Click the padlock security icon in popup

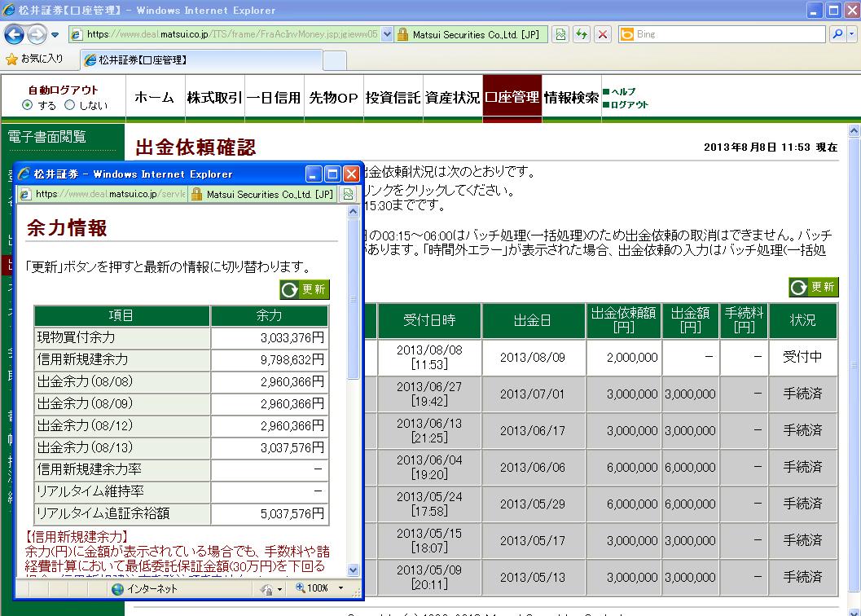tap(195, 194)
